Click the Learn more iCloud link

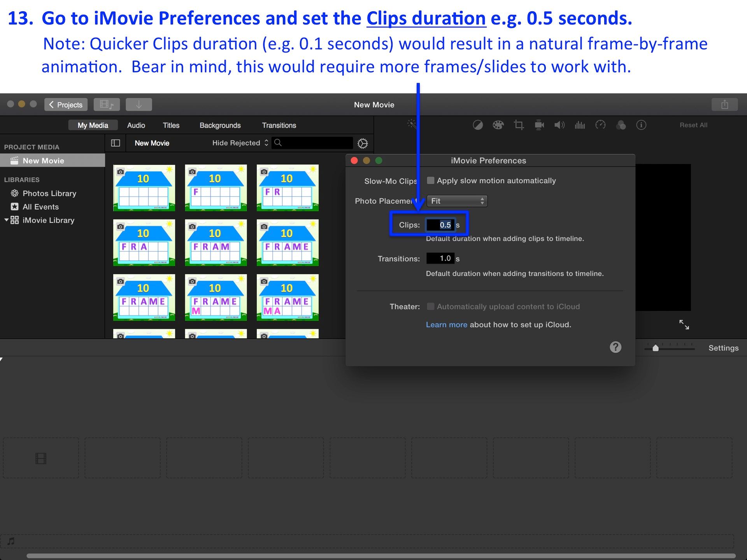446,324
